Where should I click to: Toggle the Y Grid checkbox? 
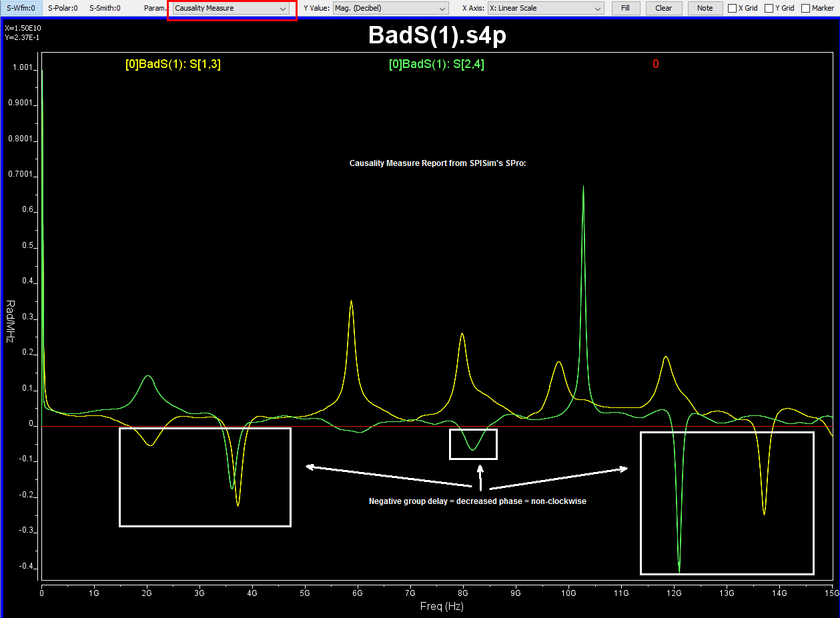[x=769, y=9]
